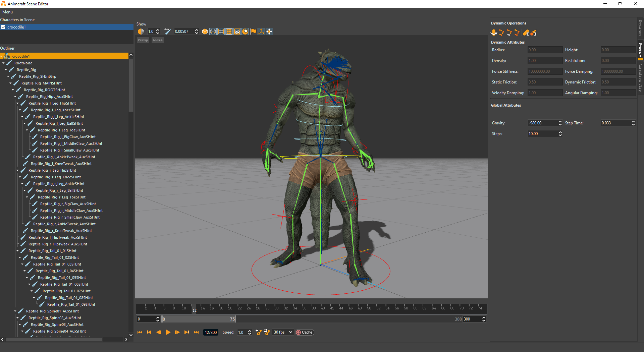Click the orange flag icon in Show toolbar
Viewport: 644px width, 352px height.
click(x=253, y=32)
